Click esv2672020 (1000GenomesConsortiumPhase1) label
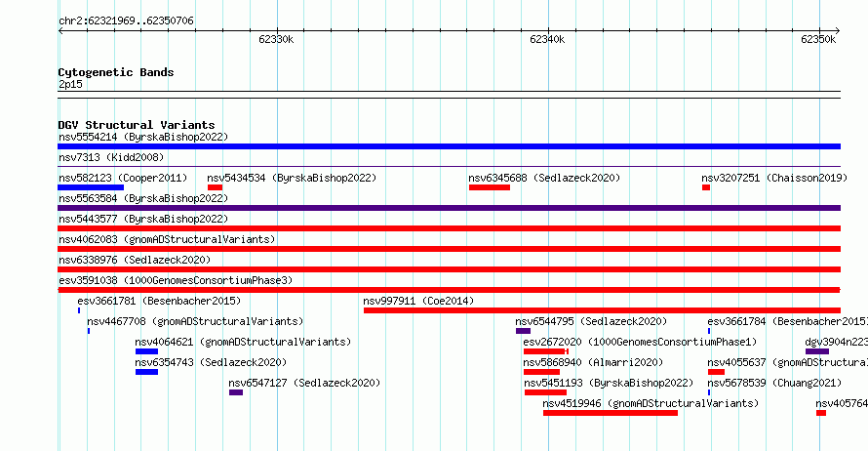The width and height of the screenshot is (868, 451). 640,342
